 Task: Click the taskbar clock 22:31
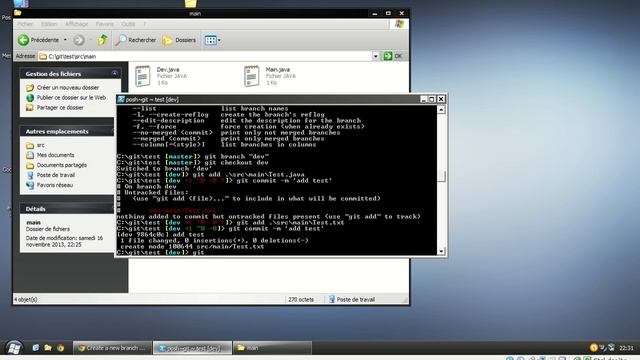(626, 348)
